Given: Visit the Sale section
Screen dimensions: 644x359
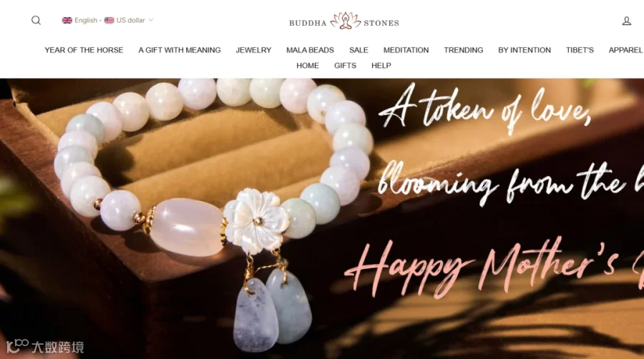Looking at the screenshot, I should [358, 50].
